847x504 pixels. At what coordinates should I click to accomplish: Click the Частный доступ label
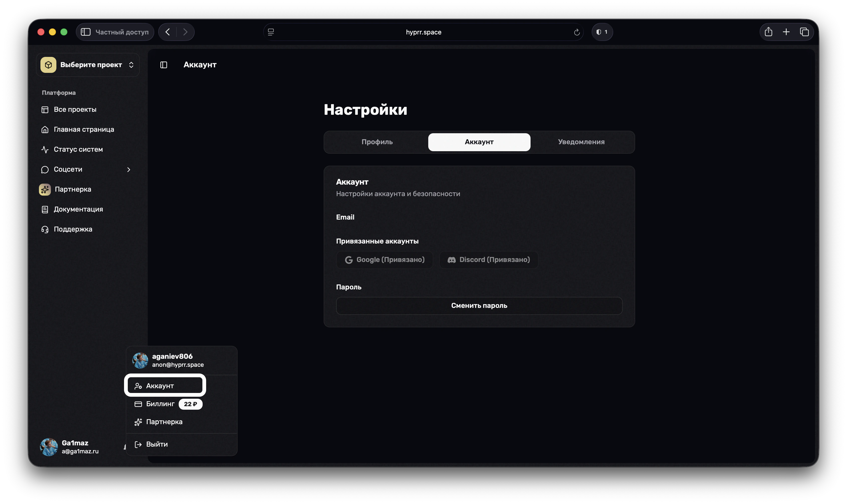pos(122,32)
